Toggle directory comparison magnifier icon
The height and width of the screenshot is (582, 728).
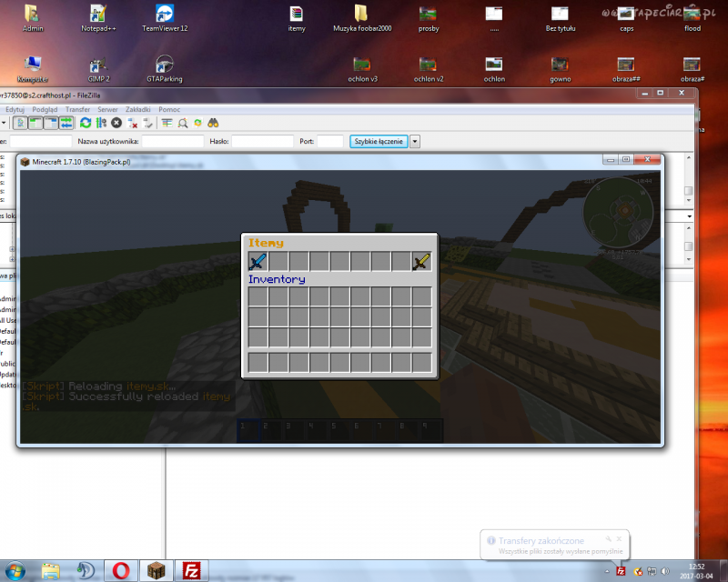(x=183, y=123)
